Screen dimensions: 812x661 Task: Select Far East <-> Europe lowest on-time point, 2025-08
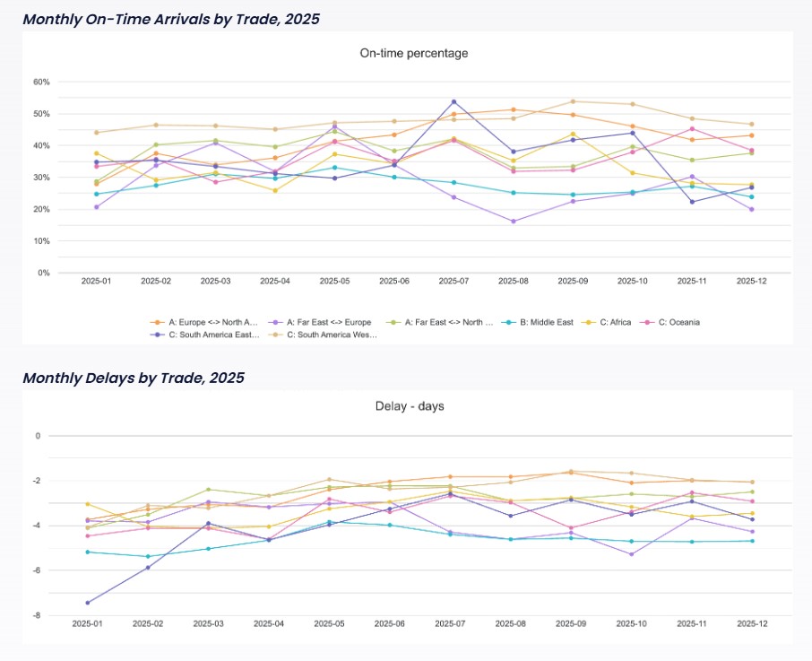click(514, 222)
